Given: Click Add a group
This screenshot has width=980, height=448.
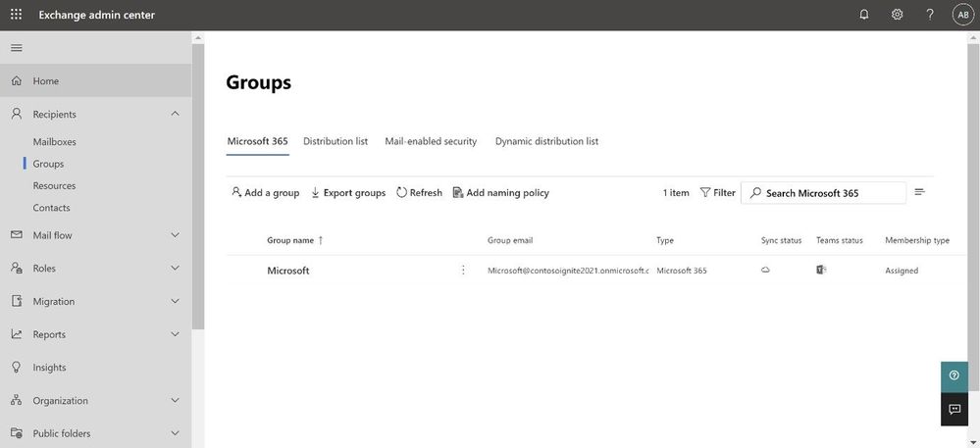Looking at the screenshot, I should [x=265, y=192].
